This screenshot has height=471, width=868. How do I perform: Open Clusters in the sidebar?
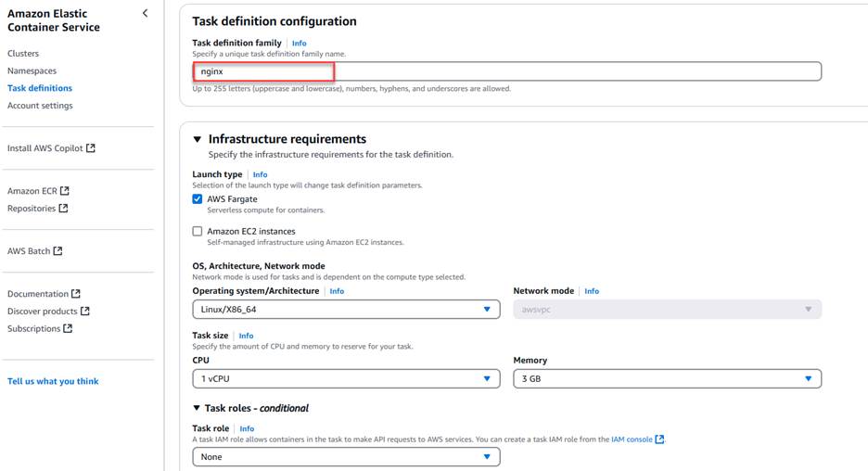coord(23,54)
